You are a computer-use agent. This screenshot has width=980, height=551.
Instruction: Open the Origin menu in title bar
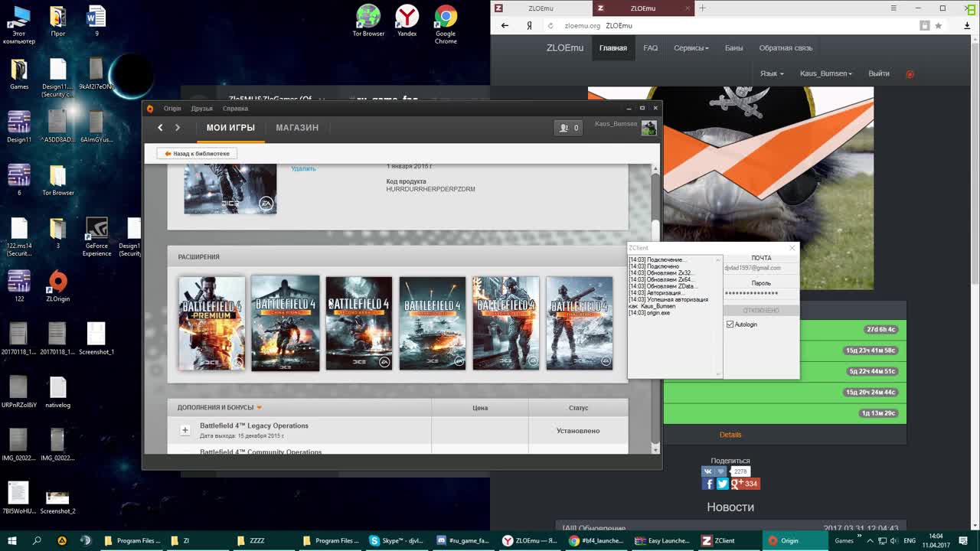click(172, 109)
